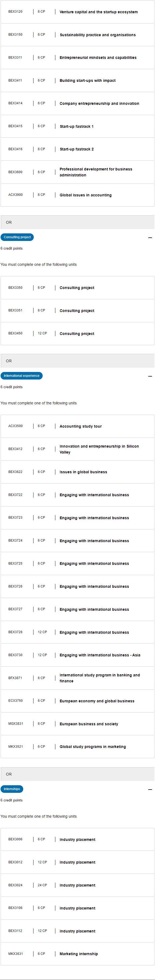Open BEX3024 Industry placement 24 CP unit
The width and height of the screenshot is (155, 980).
coord(77,885)
